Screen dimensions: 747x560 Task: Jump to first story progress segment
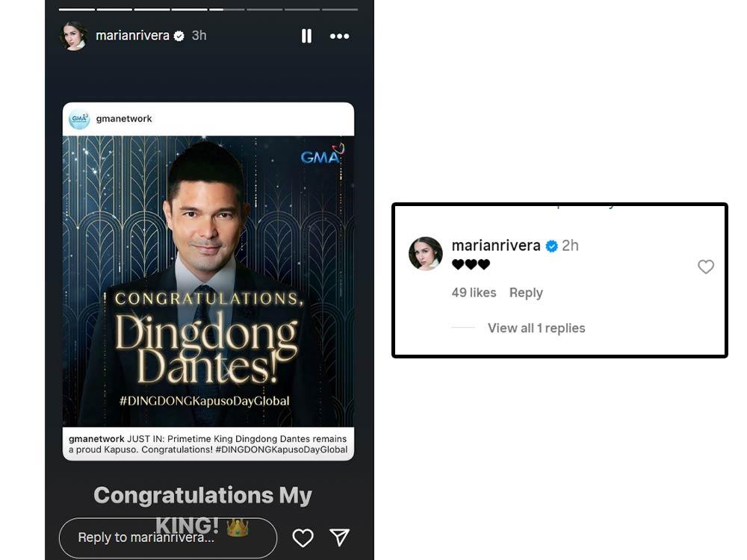77,9
